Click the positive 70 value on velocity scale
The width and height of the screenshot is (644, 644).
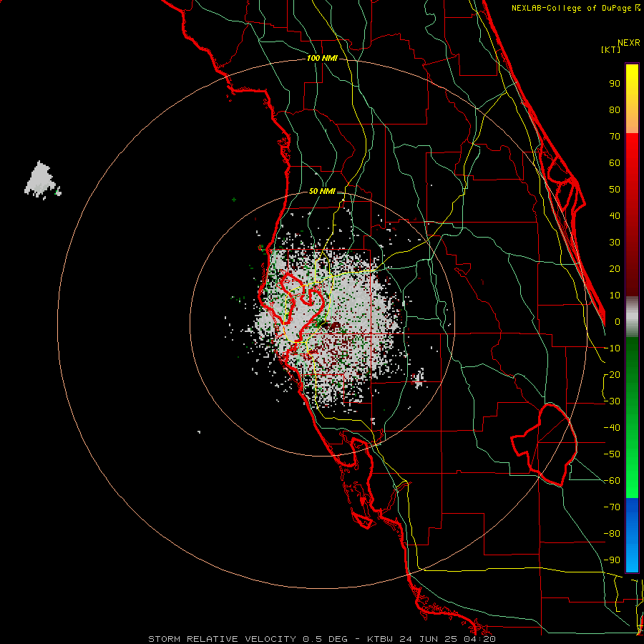(615, 137)
